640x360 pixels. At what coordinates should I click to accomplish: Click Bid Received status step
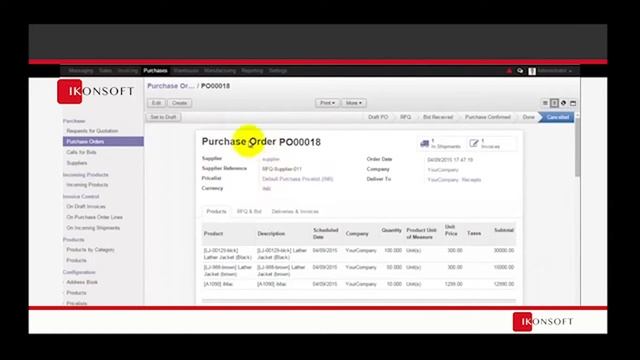click(438, 117)
